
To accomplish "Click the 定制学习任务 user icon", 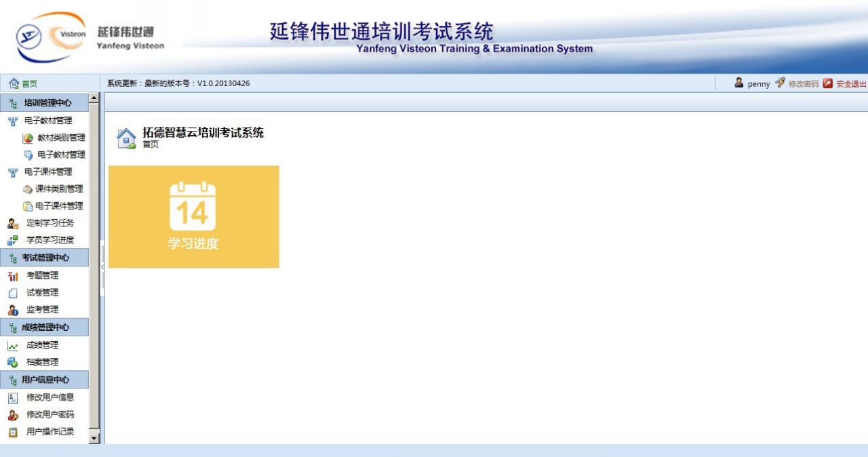I will coord(13,223).
